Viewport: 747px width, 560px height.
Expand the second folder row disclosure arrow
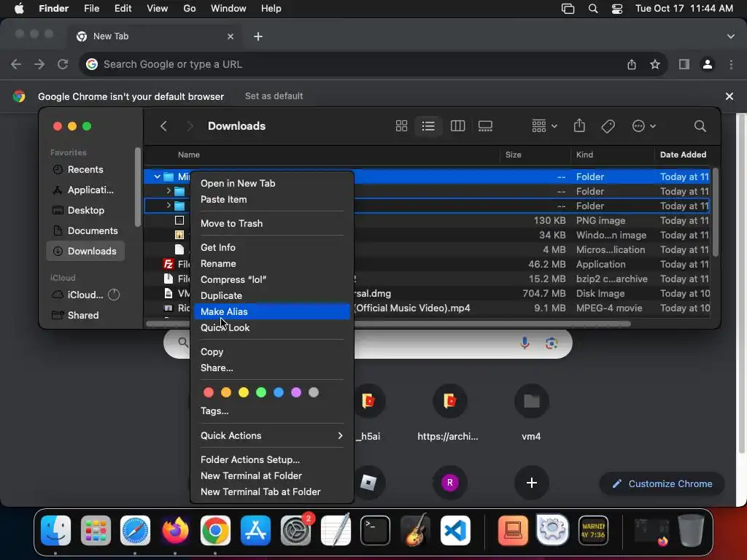tap(169, 191)
